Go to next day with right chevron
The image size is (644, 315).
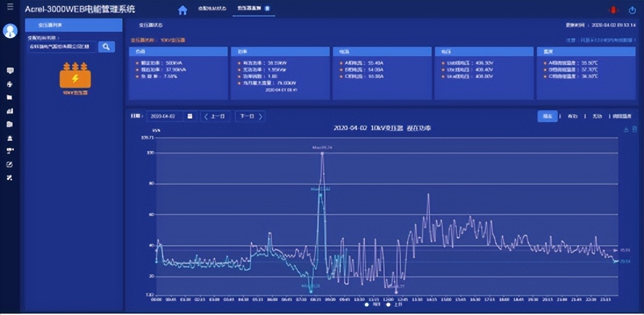[x=261, y=116]
